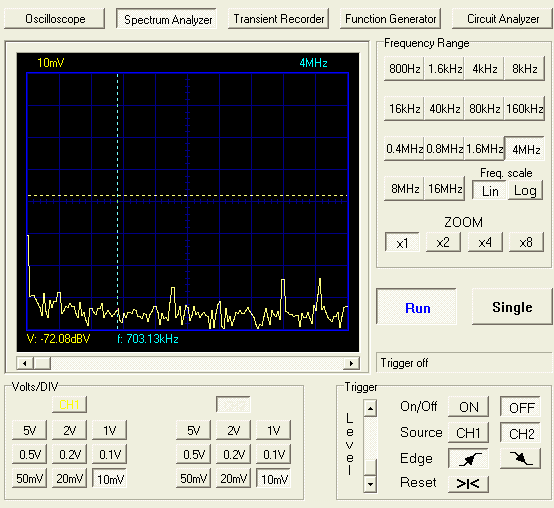Screen dimensions: 554x508
Task: Open the Function Generator tab
Action: (390, 19)
